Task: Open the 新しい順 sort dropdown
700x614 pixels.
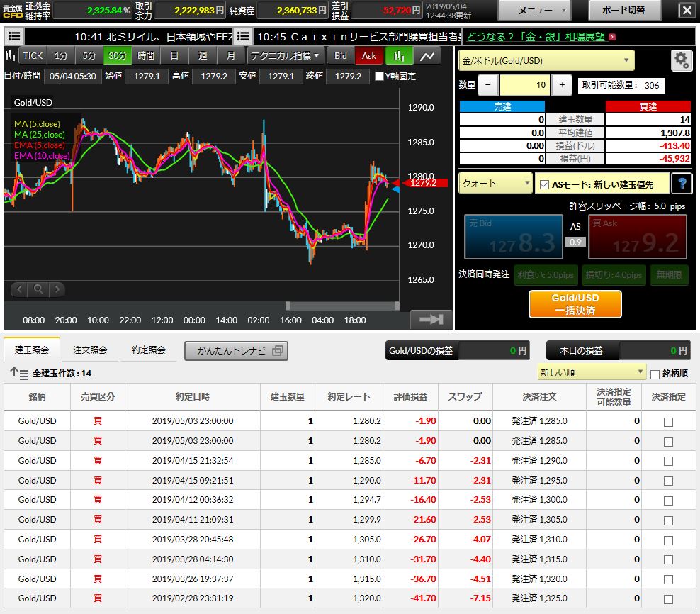Action: 592,372
